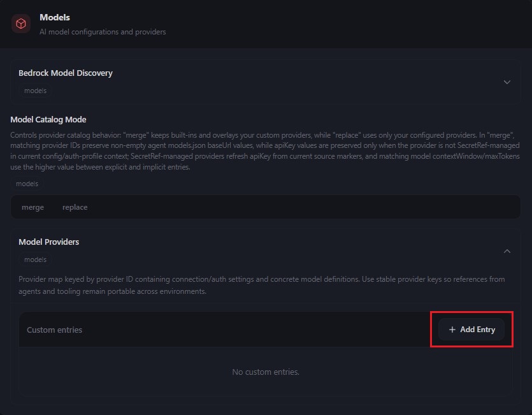Click the plus icon inside Add Entry
The image size is (532, 415).
click(x=452, y=330)
